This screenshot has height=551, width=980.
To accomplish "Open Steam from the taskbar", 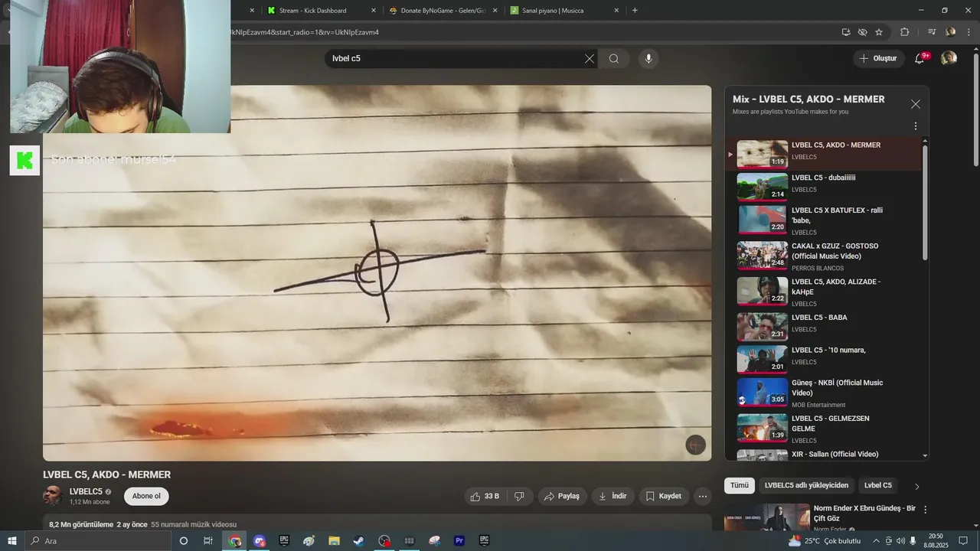I will pyautogui.click(x=358, y=541).
